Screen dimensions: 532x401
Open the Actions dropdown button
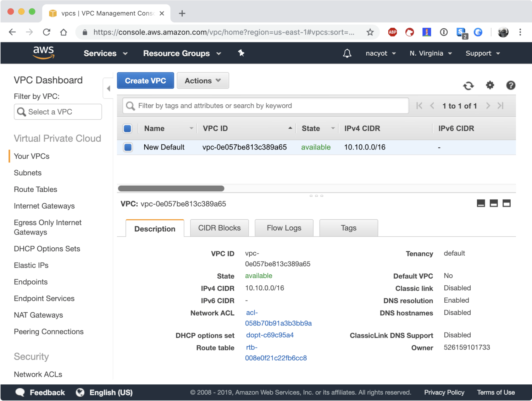[x=203, y=81]
